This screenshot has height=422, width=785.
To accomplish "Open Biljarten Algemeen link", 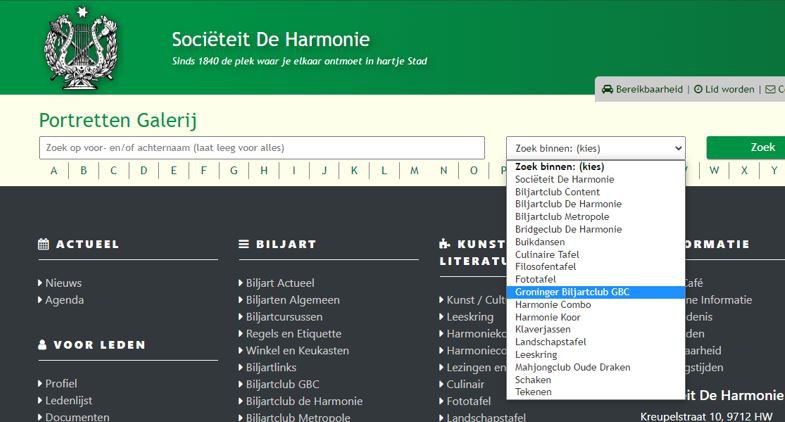I will [292, 300].
